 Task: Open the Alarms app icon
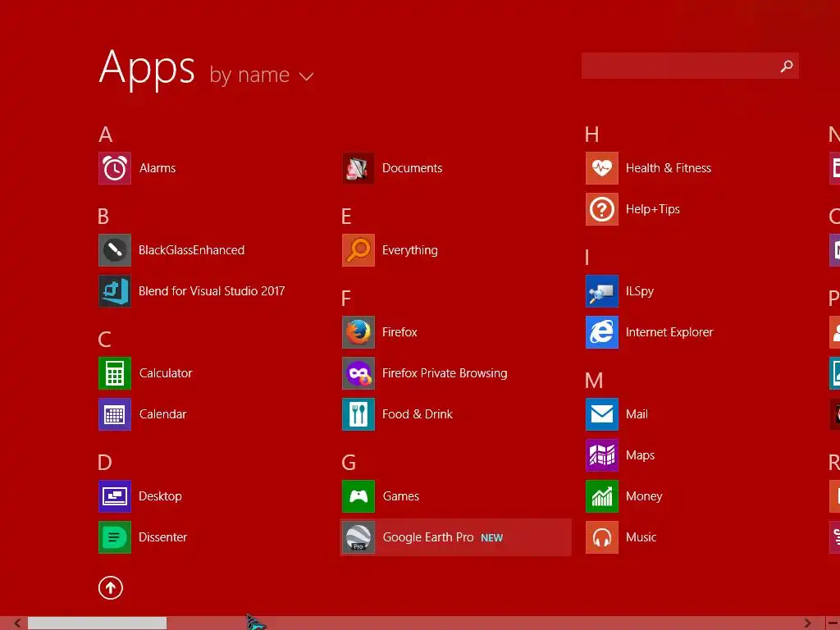(115, 168)
